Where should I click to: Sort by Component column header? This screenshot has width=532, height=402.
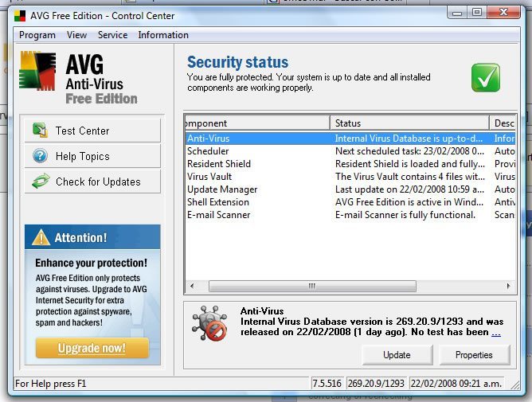(257, 123)
